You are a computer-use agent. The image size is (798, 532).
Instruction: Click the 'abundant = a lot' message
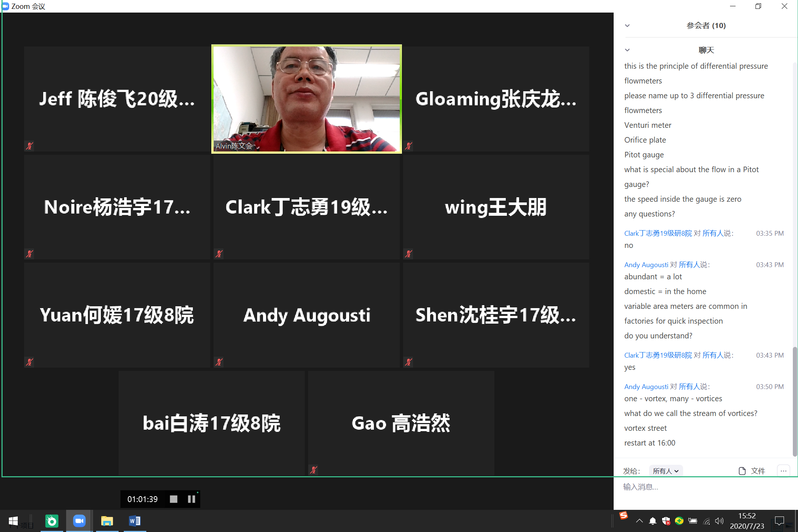point(653,277)
